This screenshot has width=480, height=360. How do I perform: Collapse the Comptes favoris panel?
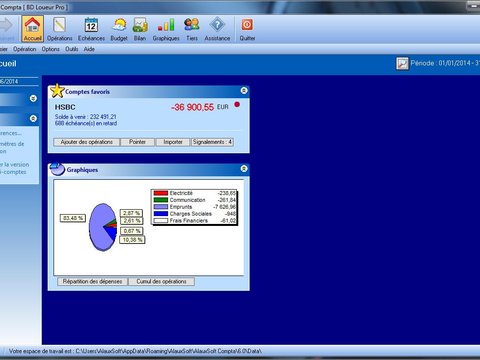pos(244,91)
